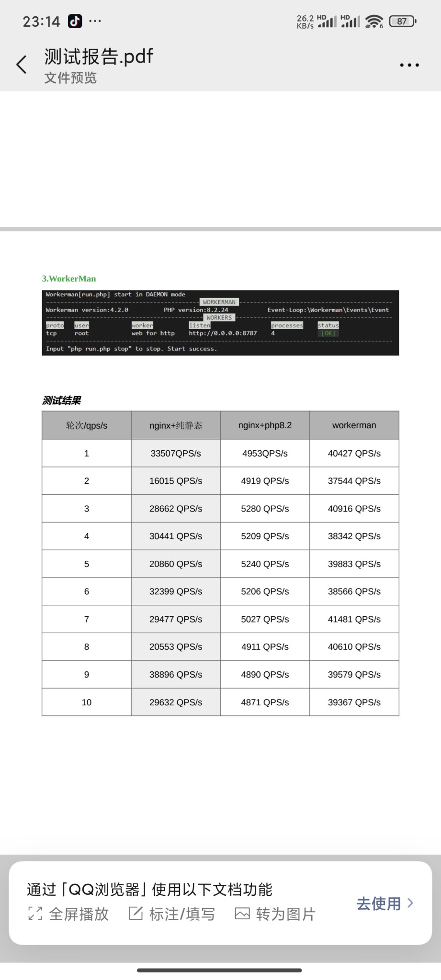Tap the annotate/fill pencil icon
The height and width of the screenshot is (980, 441).
point(136,913)
